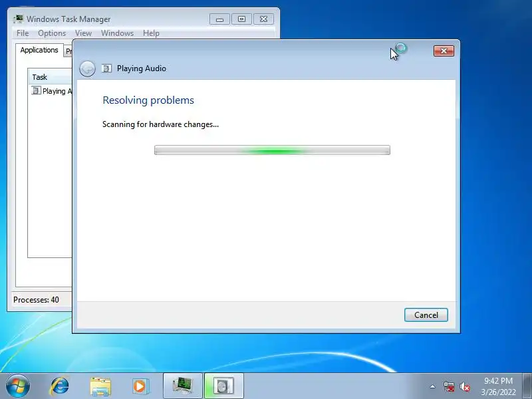Open the Windows Start menu

tap(18, 386)
